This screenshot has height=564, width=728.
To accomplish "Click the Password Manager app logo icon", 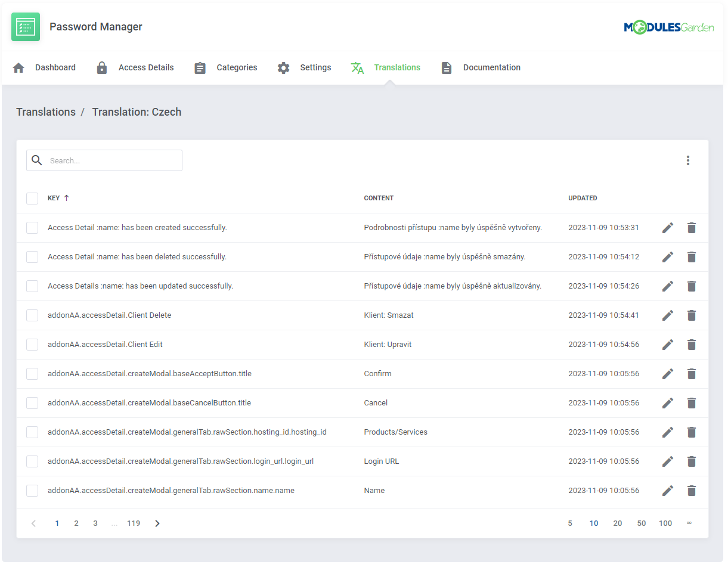I will [26, 27].
